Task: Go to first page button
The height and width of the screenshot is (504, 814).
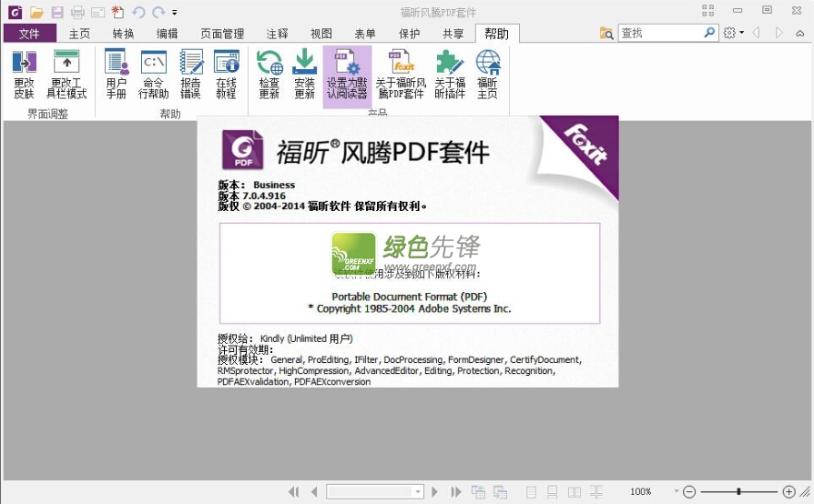Action: 293,491
